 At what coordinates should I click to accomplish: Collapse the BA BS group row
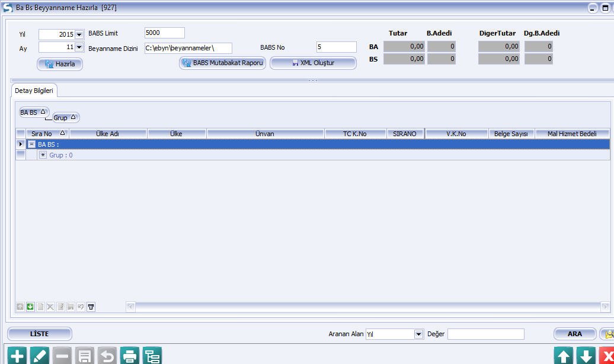click(x=32, y=144)
